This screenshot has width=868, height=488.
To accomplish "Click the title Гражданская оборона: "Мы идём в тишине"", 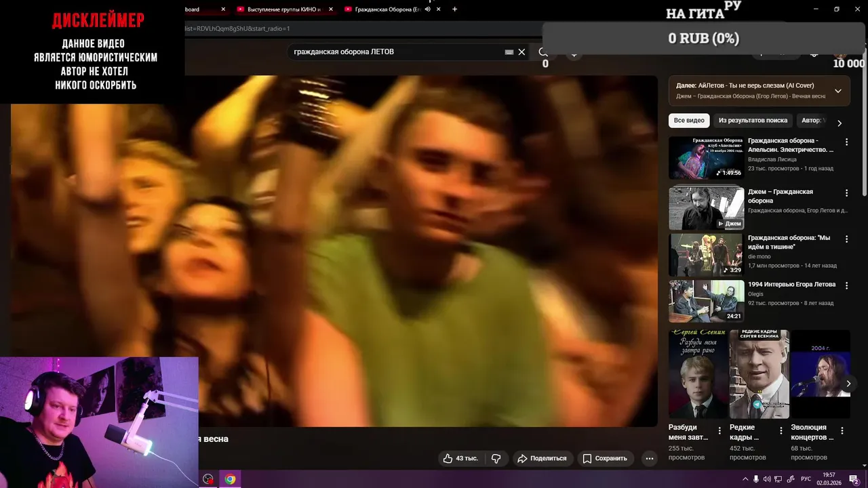I will click(x=789, y=242).
